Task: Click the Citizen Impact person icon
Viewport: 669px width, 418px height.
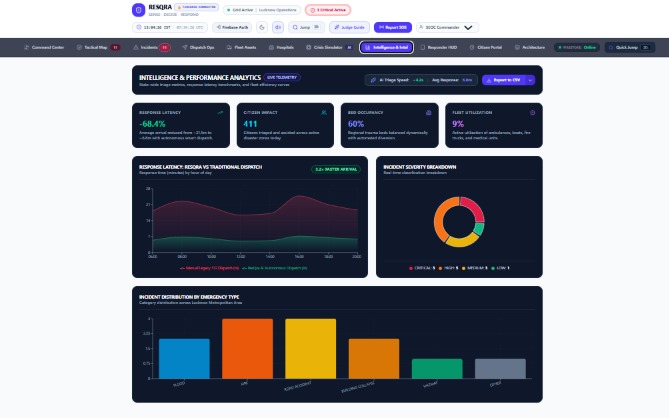Action: (x=324, y=113)
